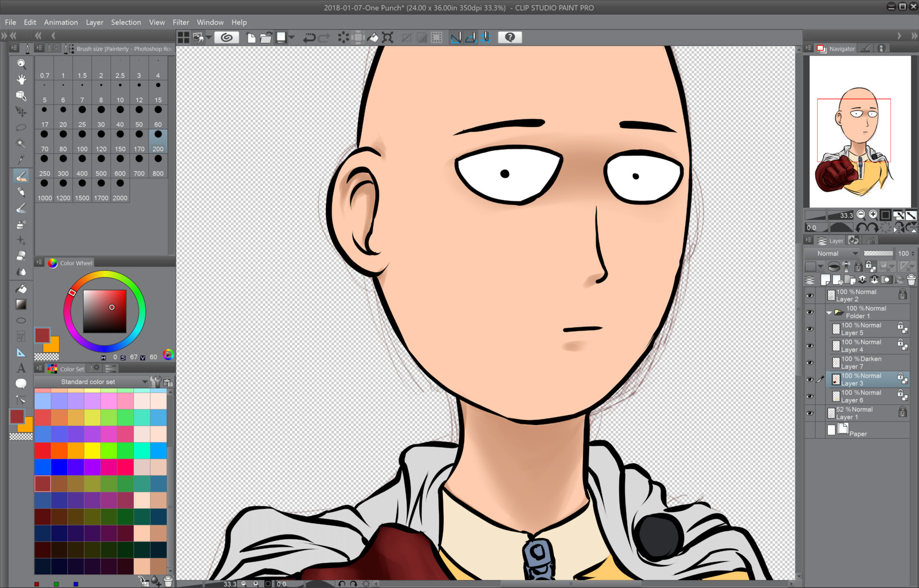Select the Zoom magnifier tool
The height and width of the screenshot is (588, 919).
pyautogui.click(x=21, y=63)
